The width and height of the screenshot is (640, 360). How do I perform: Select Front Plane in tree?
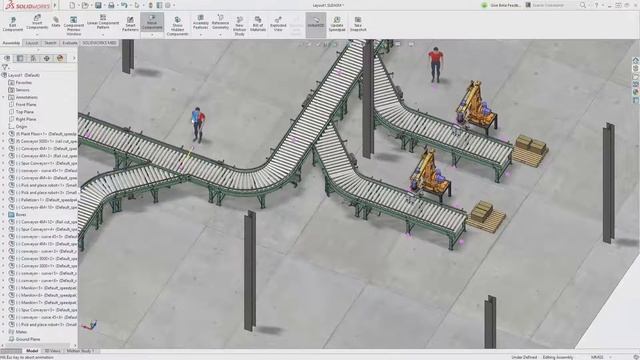pos(22,104)
